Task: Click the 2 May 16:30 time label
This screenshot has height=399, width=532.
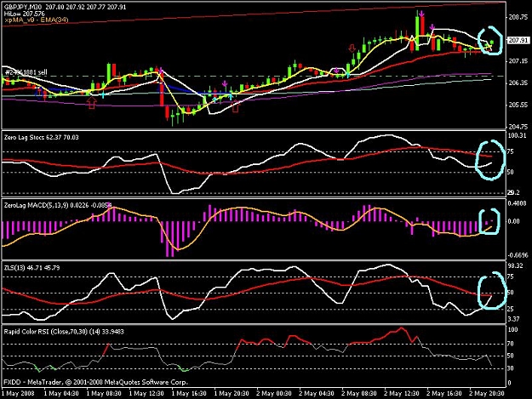Action: [444, 394]
